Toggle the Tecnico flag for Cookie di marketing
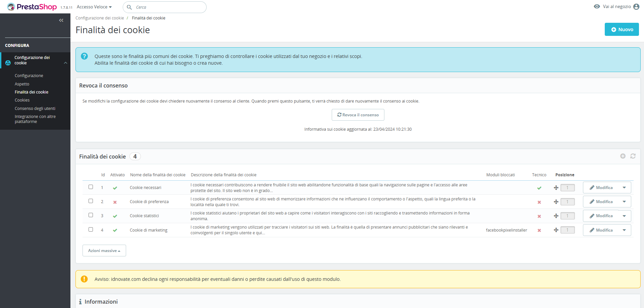This screenshot has width=644, height=308. pos(539,230)
